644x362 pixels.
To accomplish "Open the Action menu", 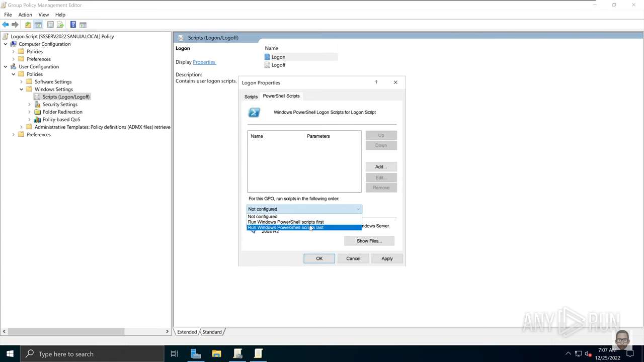I will 25,15.
